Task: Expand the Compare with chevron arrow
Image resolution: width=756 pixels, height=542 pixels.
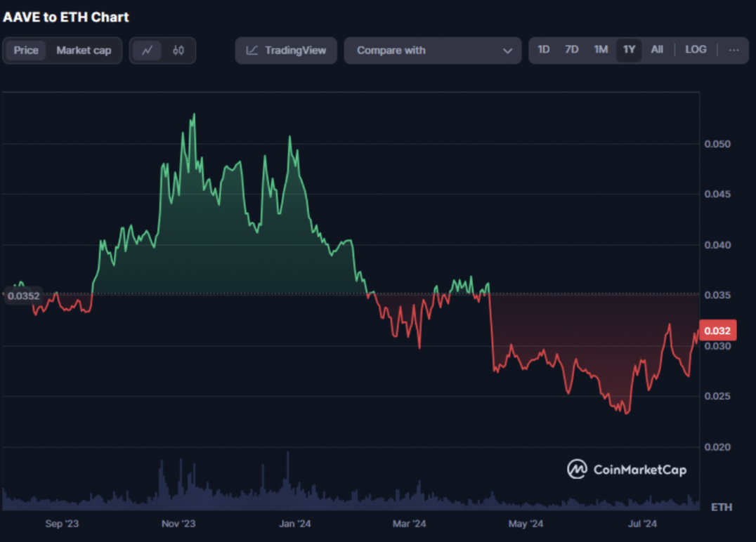Action: pyautogui.click(x=507, y=51)
